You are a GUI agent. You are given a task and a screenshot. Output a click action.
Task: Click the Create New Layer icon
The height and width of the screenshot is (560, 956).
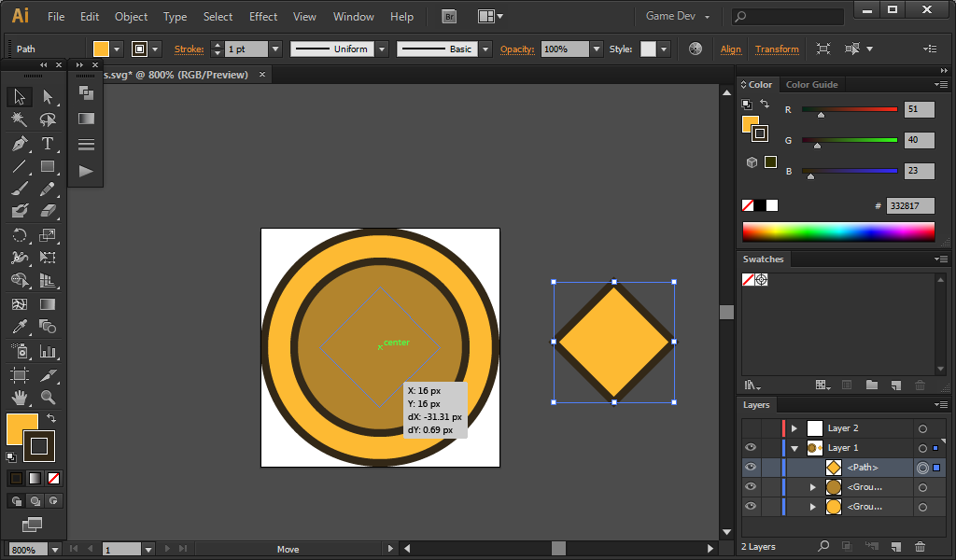coord(894,546)
